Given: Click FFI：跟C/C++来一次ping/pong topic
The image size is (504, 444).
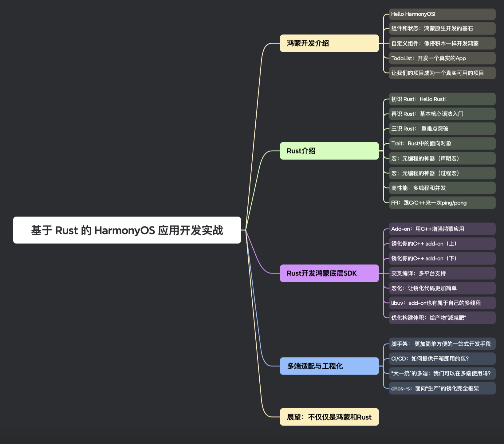Looking at the screenshot, I should 442,203.
